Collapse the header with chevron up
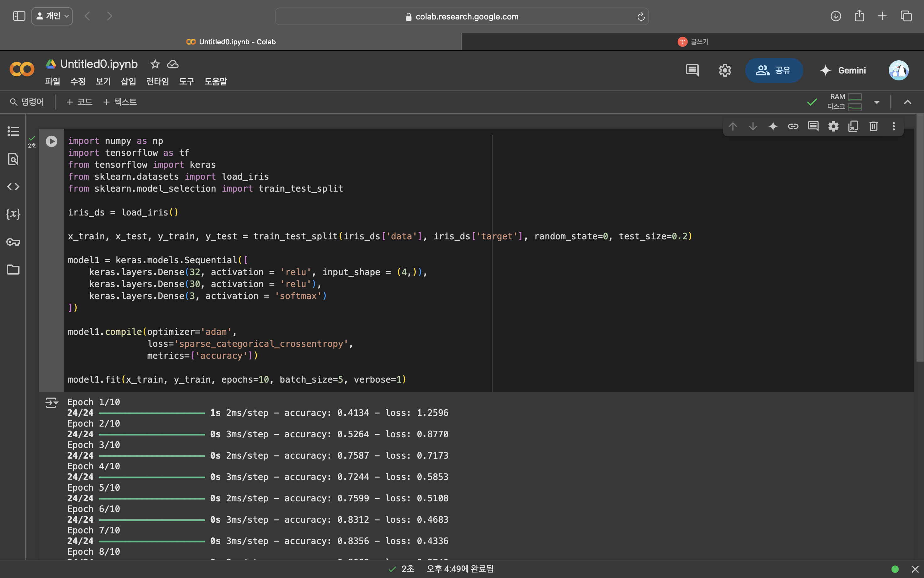 tap(907, 102)
